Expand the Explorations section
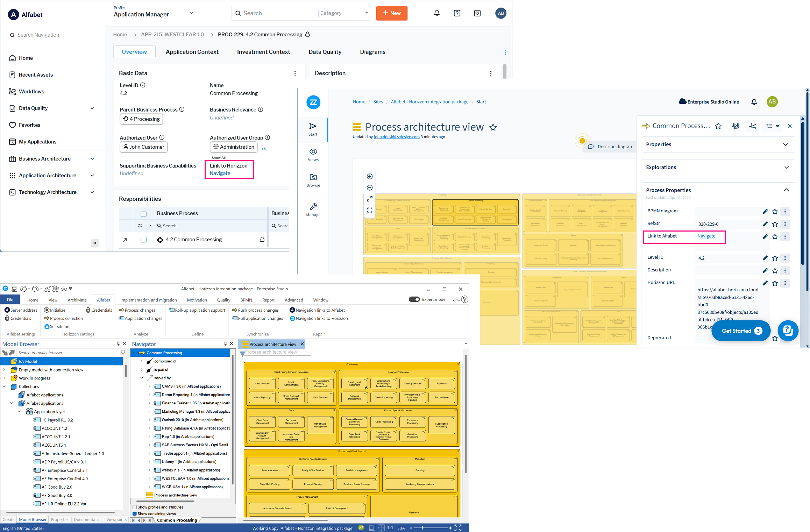Image resolution: width=810 pixels, height=532 pixels. tap(718, 167)
